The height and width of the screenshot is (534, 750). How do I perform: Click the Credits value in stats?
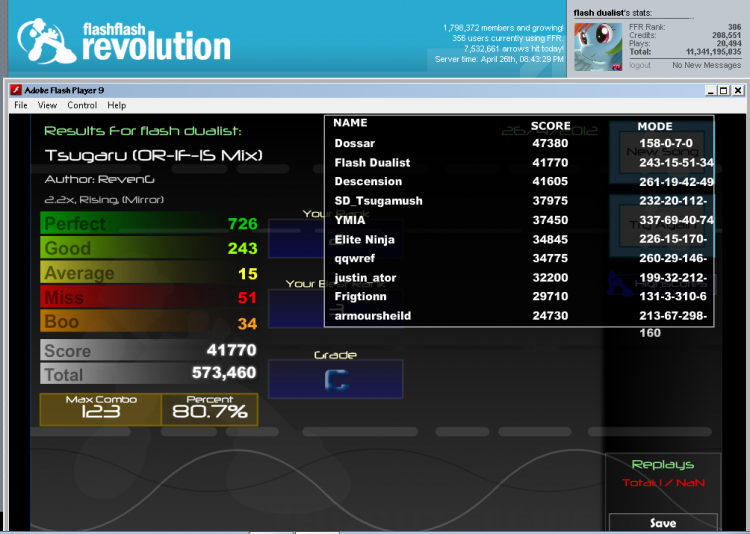point(727,35)
